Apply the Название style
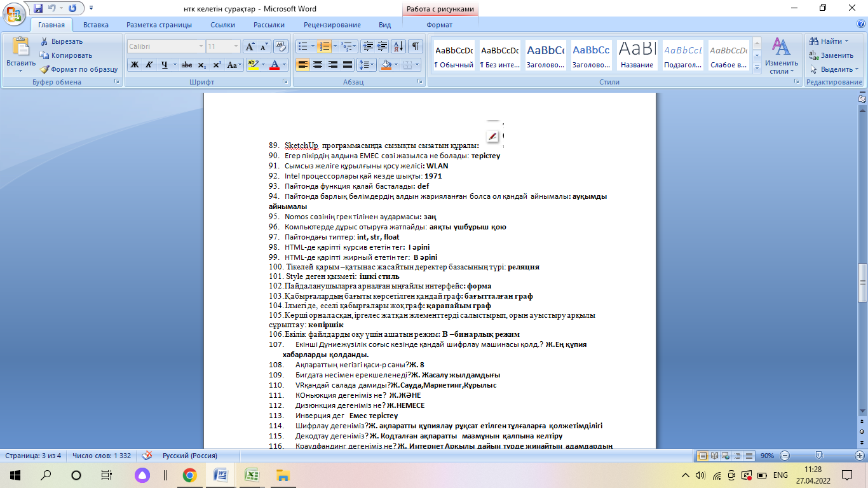 [x=637, y=56]
